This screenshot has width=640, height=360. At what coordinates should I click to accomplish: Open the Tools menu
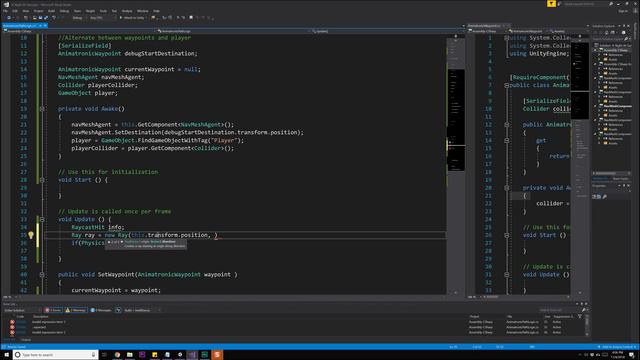103,11
